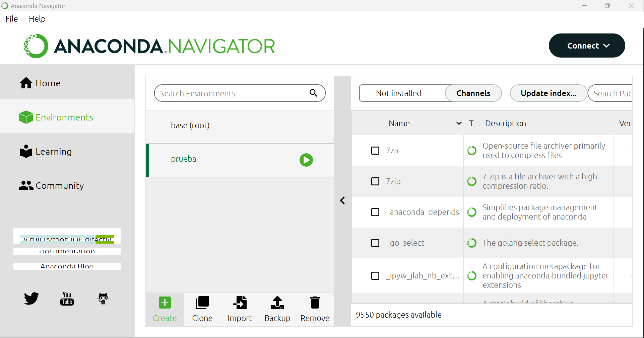Open the YouTube icon link
Image resolution: width=644 pixels, height=338 pixels.
[67, 298]
